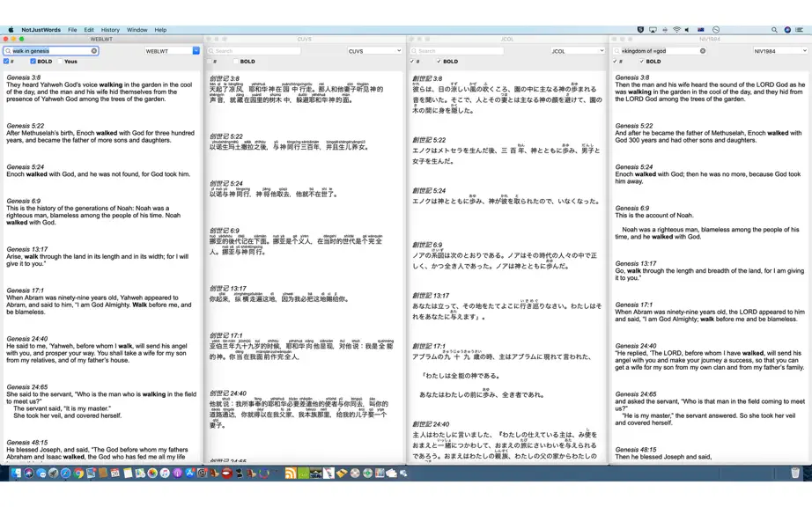Open the NotJustWords application menu
This screenshot has height=507, width=812.
[x=41, y=30]
